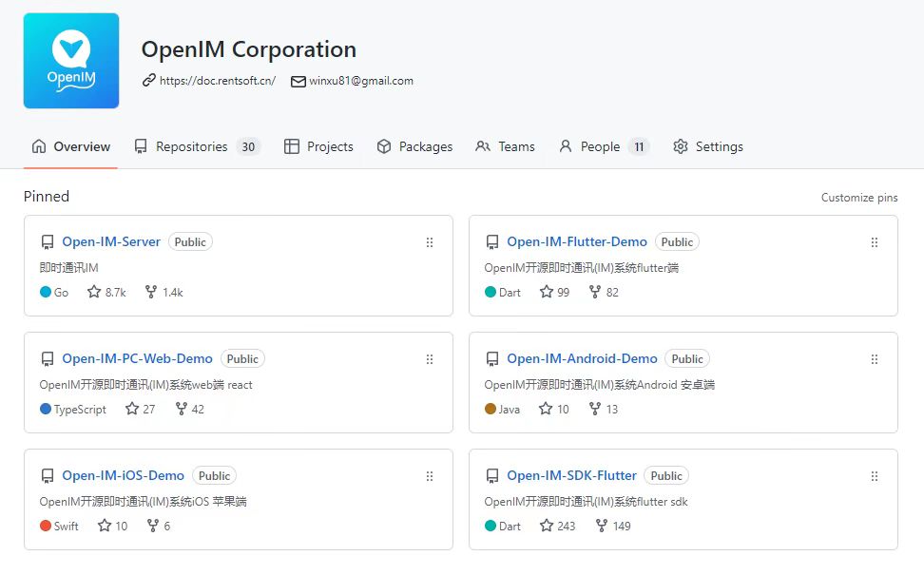The height and width of the screenshot is (575, 924).
Task: Click the Customize pins link
Action: (x=859, y=198)
